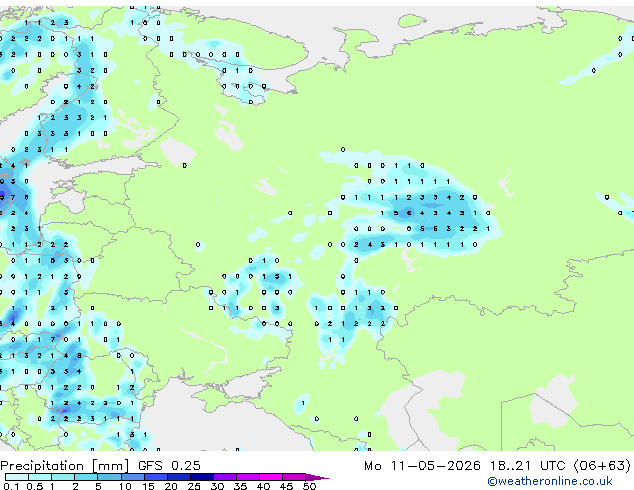This screenshot has width=634, height=490.
Task: Click the "0.1" legend scale label
Action: pos(11,486)
